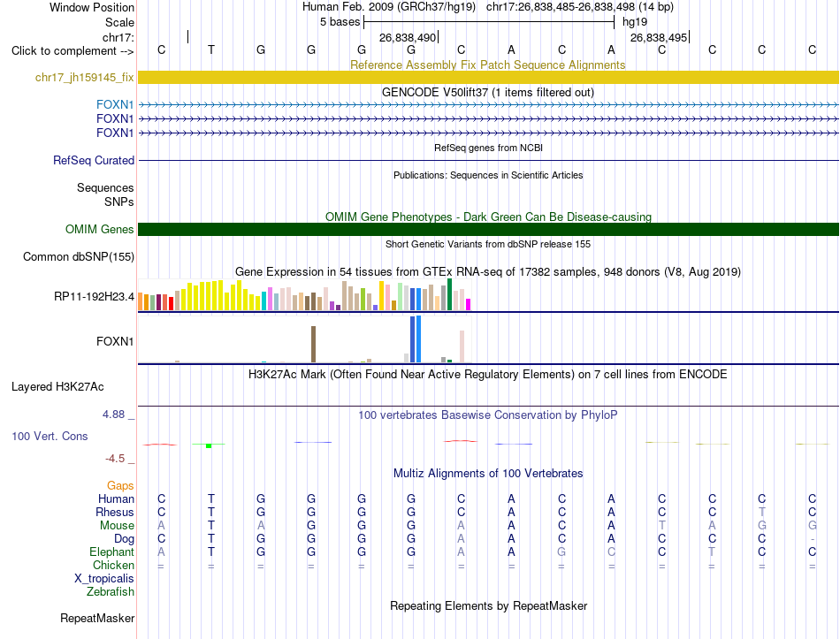Click the RefSeq genes from NCBI title

click(488, 148)
